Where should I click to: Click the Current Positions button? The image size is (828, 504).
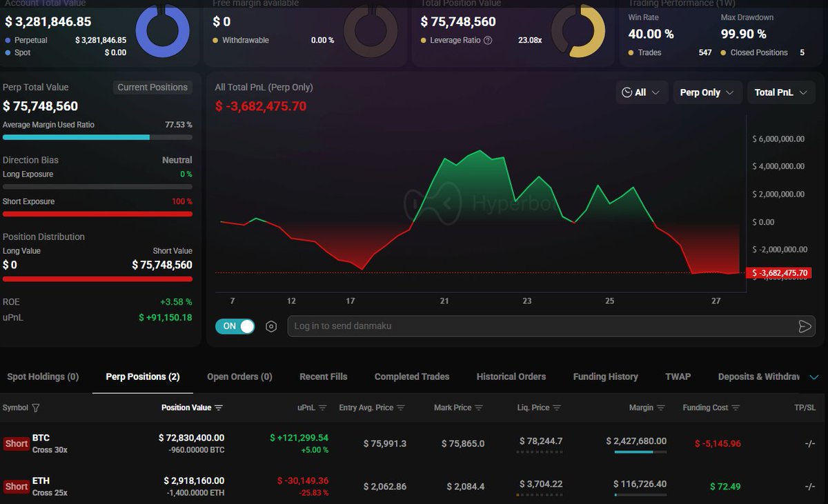point(152,88)
